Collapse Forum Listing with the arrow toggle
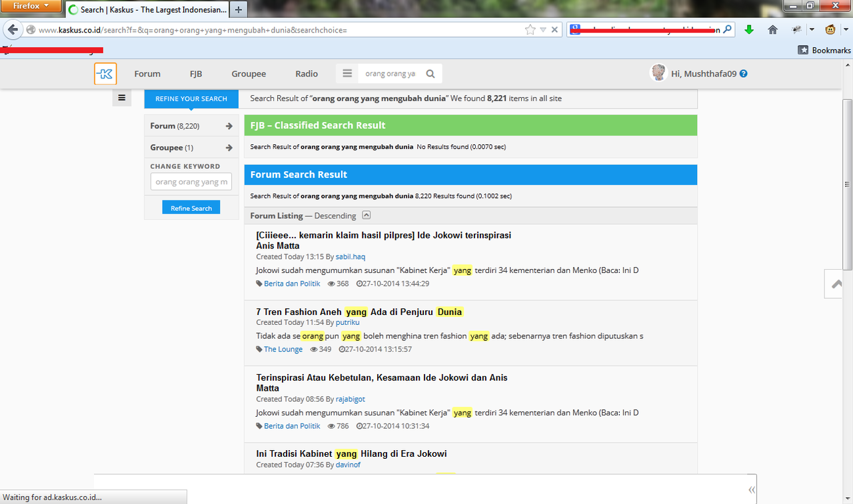 point(367,215)
